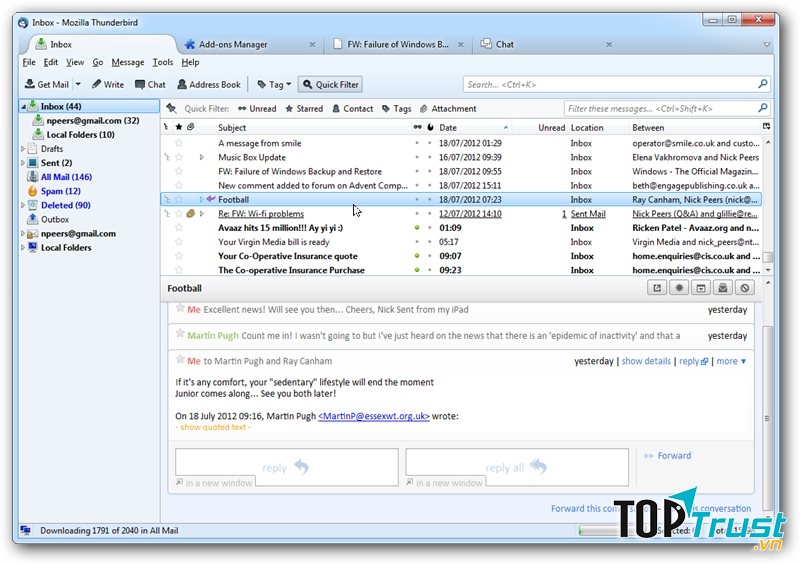Switch to the FW: Failure of Windows tab
Viewport: 800px width, 564px height.
point(398,44)
